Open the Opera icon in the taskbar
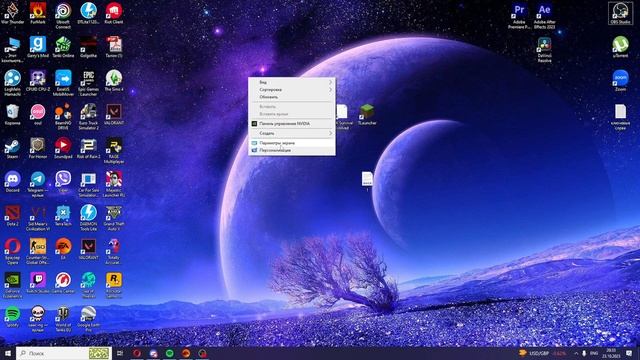This screenshot has width=640, height=360. 137,353
